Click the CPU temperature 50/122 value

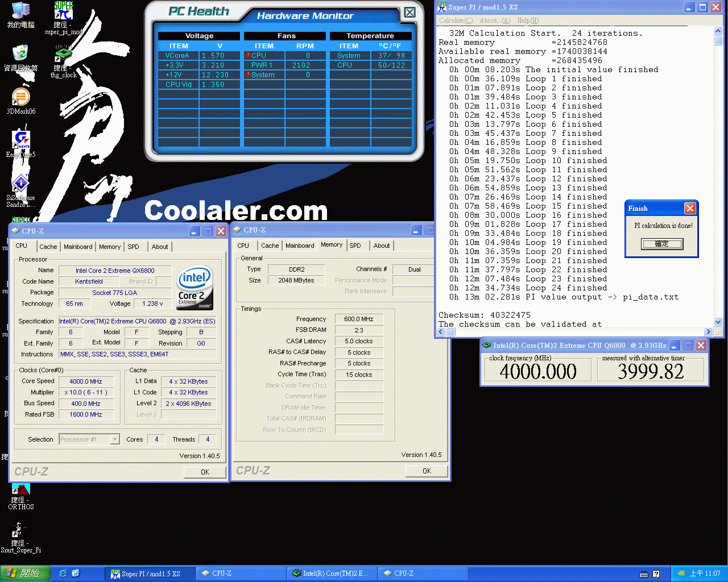391,65
